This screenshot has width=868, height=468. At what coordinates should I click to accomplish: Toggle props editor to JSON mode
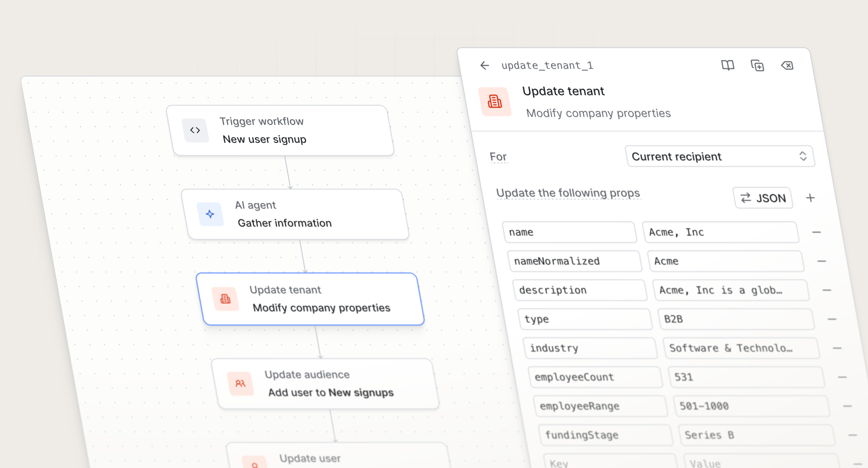(x=763, y=198)
